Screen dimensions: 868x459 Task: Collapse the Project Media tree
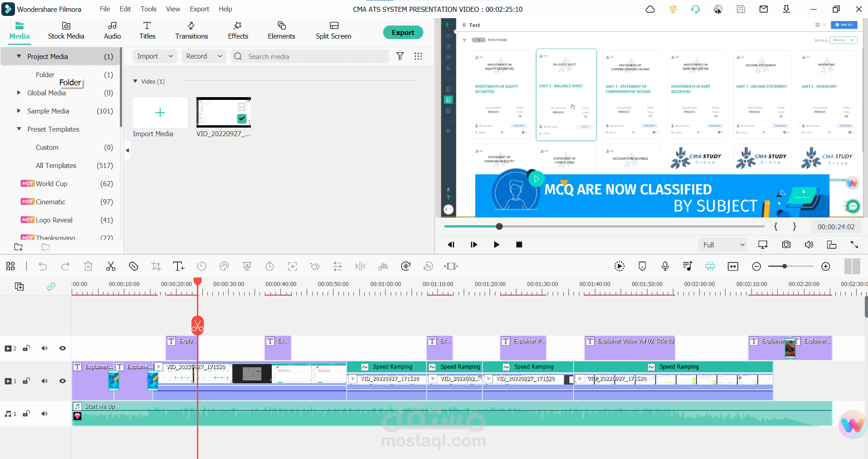click(x=19, y=56)
